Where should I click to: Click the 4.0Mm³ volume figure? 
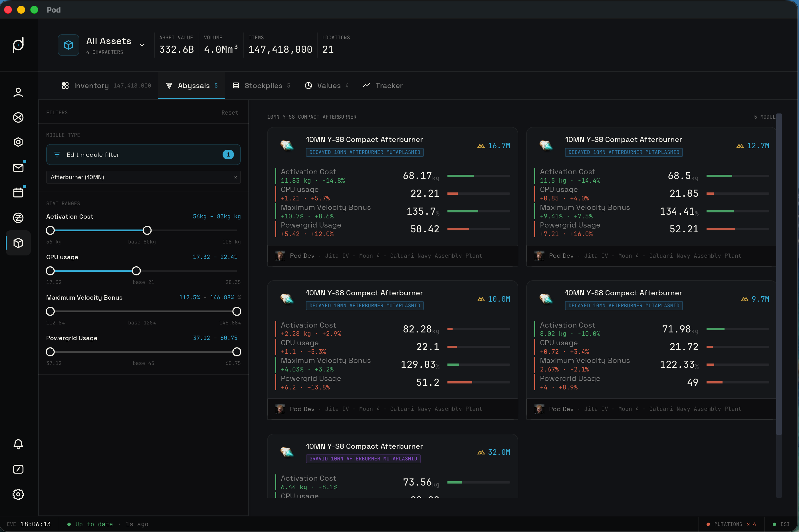coord(221,50)
